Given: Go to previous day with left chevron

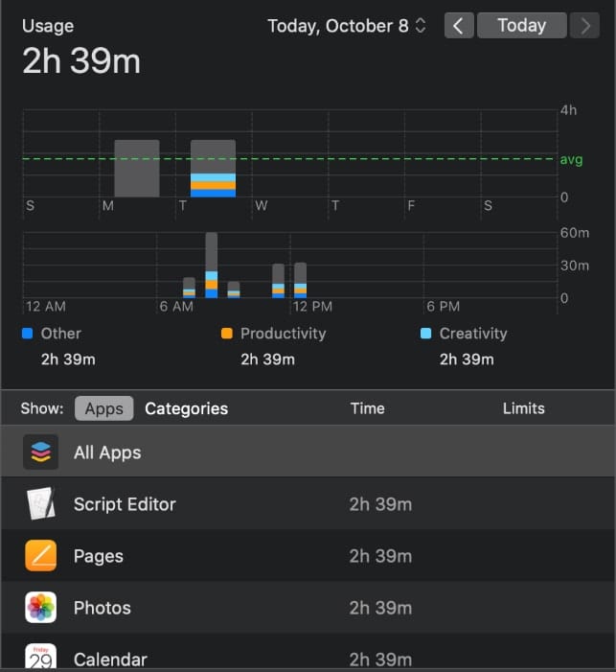Looking at the screenshot, I should point(458,26).
